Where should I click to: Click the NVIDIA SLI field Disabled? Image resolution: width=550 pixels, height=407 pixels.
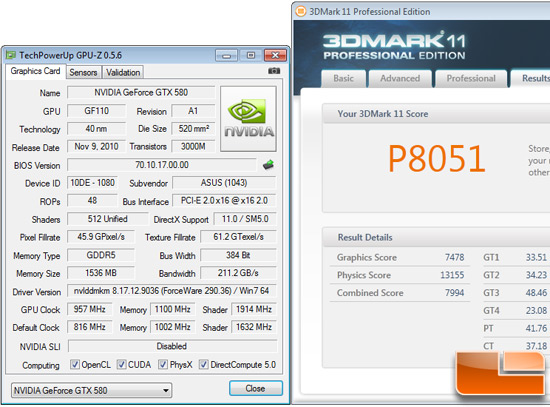(172, 346)
